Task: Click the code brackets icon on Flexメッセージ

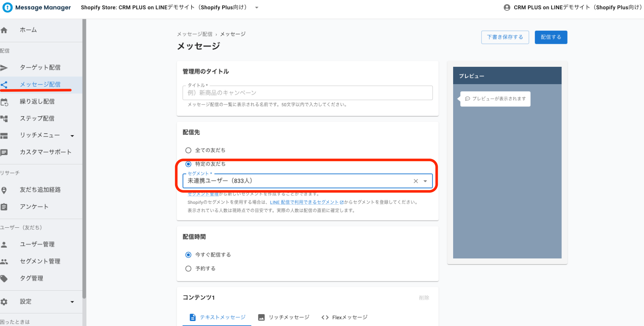Action: click(325, 318)
